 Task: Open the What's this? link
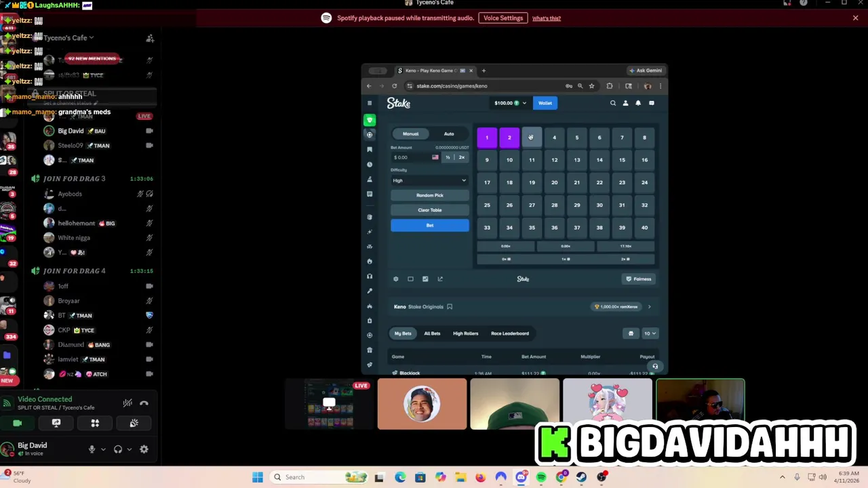pos(547,18)
